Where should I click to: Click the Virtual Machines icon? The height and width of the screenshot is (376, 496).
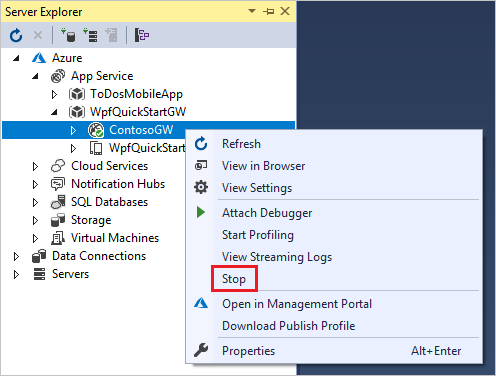(58, 238)
